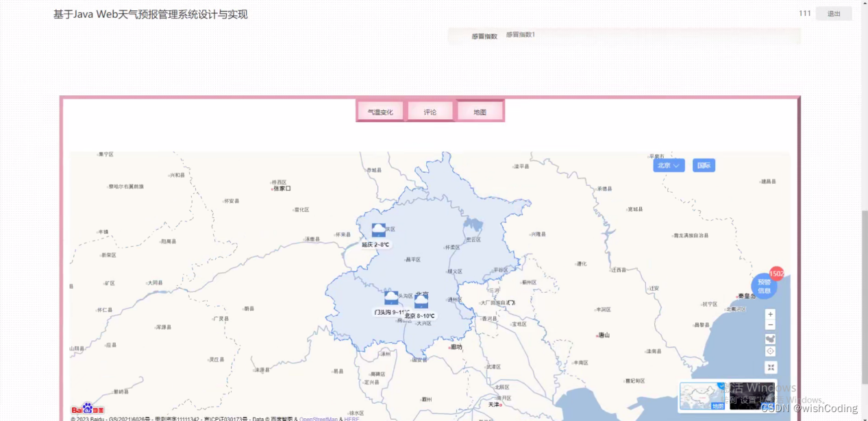The height and width of the screenshot is (421, 868).
Task: Click the 廊坊 city label
Action: coord(455,347)
